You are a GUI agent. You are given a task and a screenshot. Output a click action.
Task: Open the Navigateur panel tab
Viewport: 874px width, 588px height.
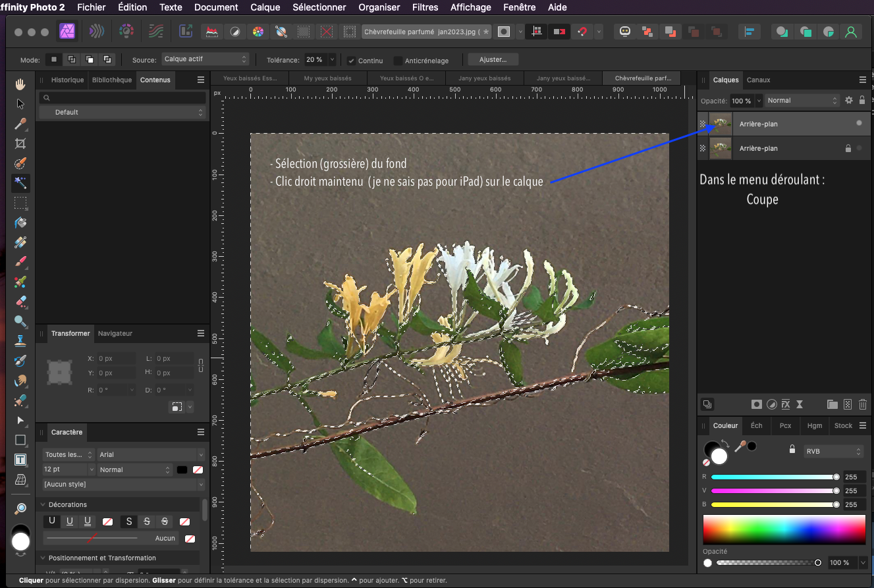click(115, 333)
